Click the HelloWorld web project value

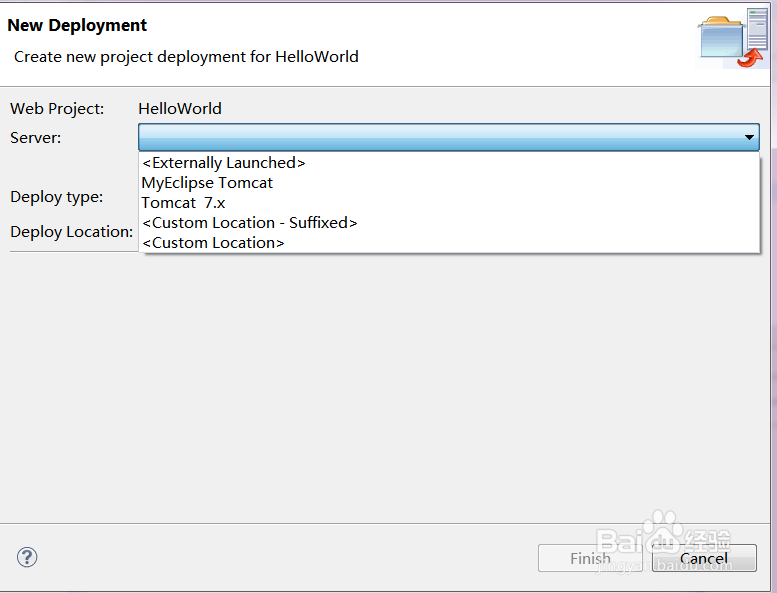click(x=180, y=108)
